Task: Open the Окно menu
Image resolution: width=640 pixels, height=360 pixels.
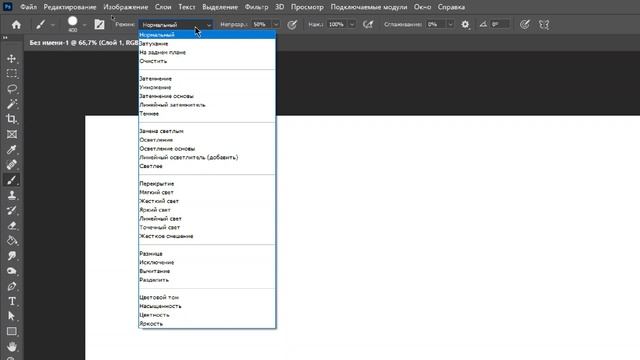Action: click(x=422, y=7)
